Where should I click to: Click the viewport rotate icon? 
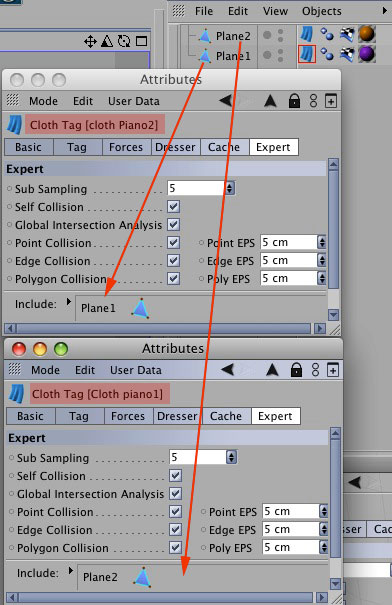[x=124, y=41]
